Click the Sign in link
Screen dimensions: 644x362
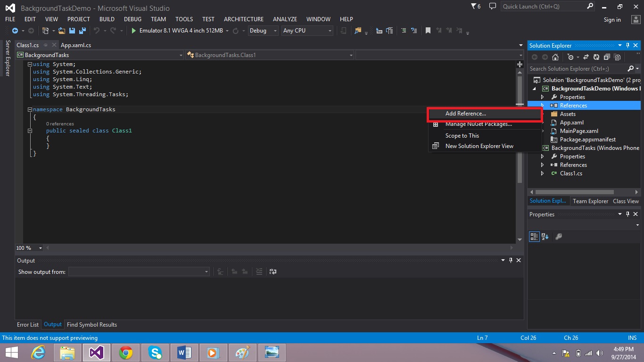coord(612,20)
